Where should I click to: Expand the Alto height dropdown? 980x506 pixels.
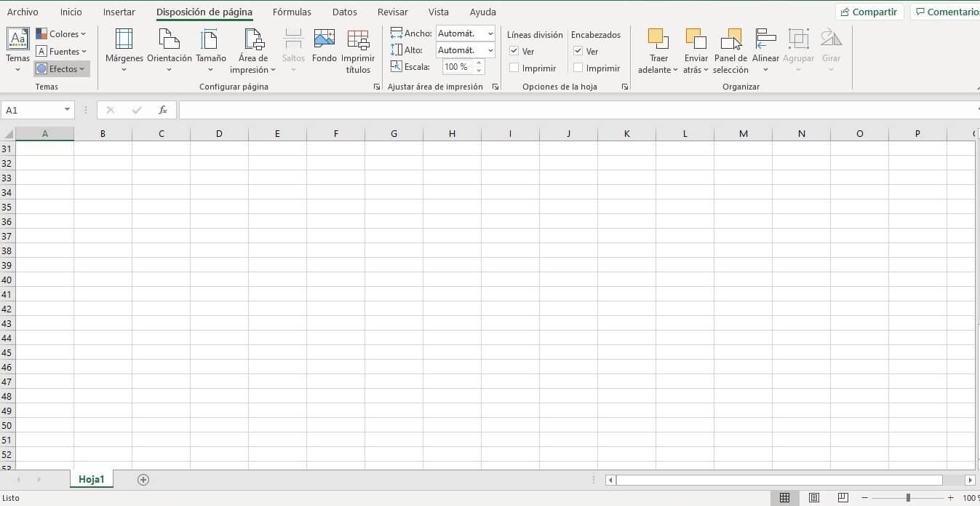click(x=490, y=50)
